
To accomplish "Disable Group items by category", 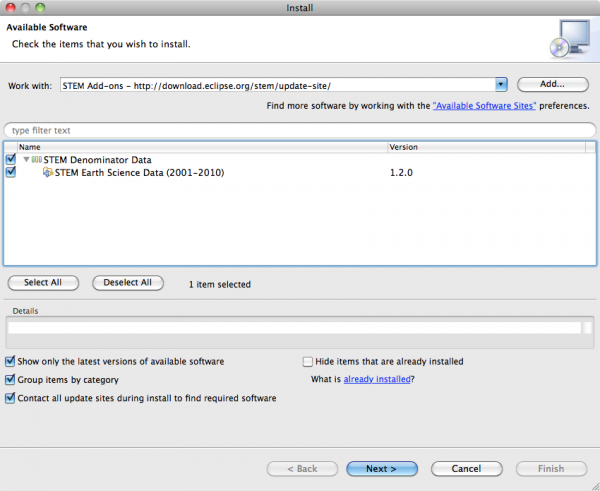I will click(x=11, y=380).
